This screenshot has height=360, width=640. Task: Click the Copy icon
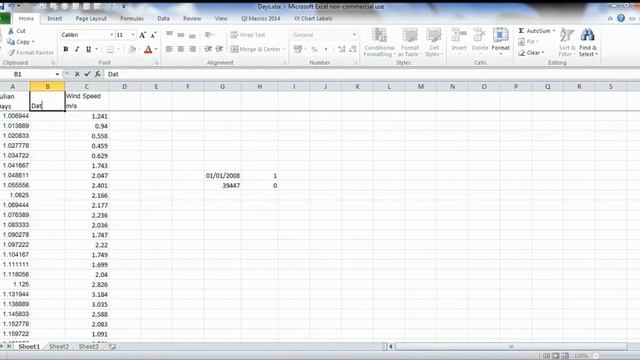[11, 42]
